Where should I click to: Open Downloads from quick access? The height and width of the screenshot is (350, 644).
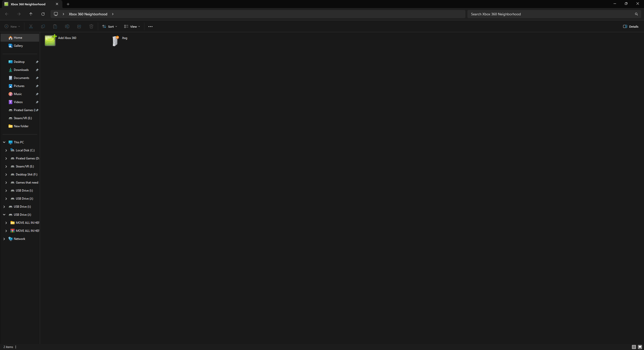(x=21, y=70)
